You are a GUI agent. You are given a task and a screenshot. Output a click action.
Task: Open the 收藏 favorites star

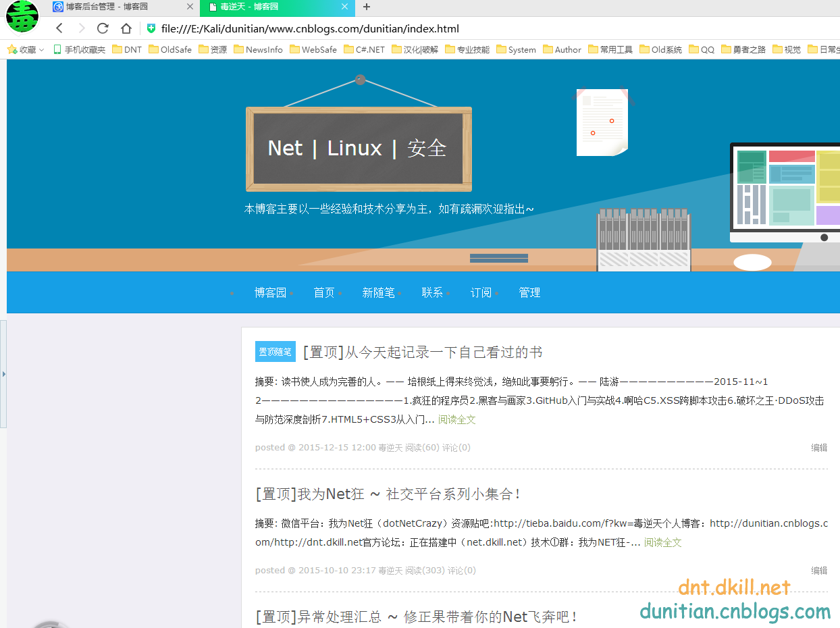(11, 49)
